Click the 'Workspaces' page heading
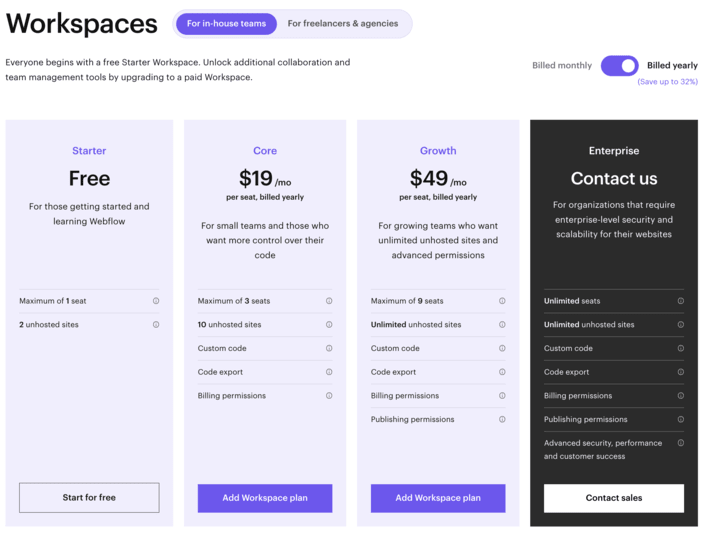This screenshot has height=536, width=702. [81, 24]
